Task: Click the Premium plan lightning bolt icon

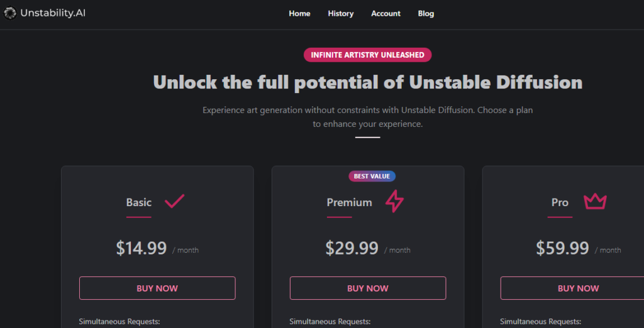Action: click(x=394, y=201)
